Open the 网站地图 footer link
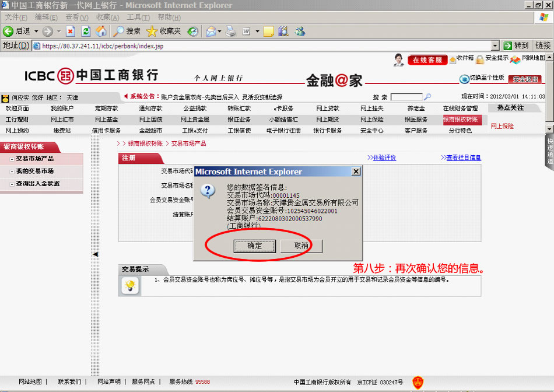 click(x=30, y=381)
